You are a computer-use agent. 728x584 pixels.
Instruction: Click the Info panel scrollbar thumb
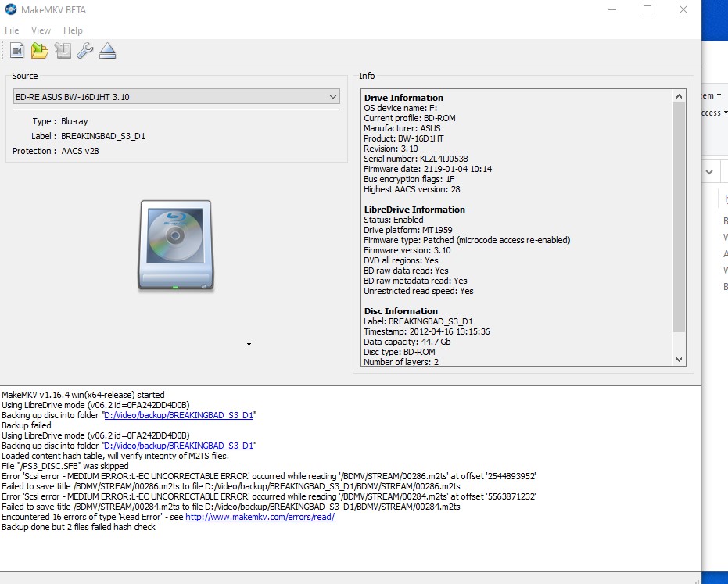(x=679, y=217)
